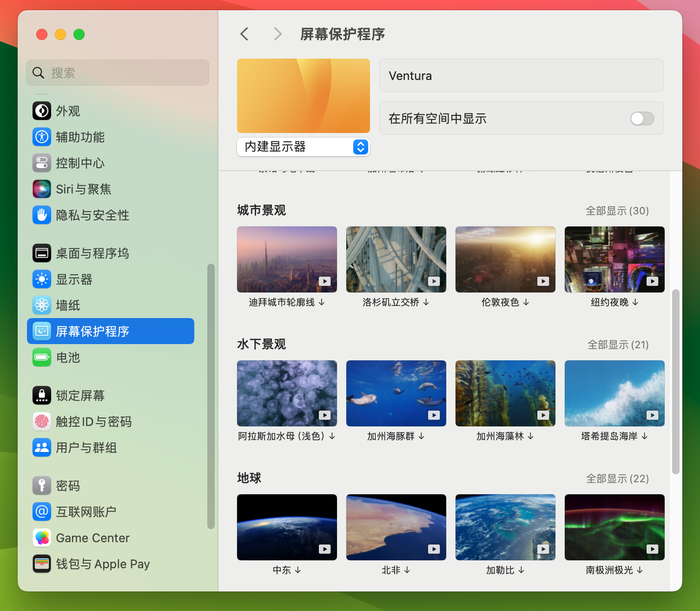
Task: Open 控制中心 settings
Action: click(x=80, y=163)
